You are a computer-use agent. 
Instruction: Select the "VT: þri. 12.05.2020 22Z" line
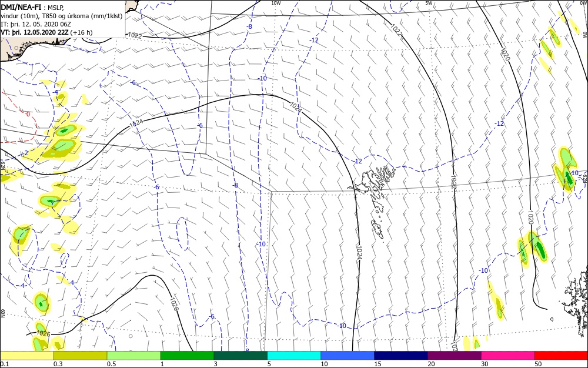pyautogui.click(x=35, y=32)
